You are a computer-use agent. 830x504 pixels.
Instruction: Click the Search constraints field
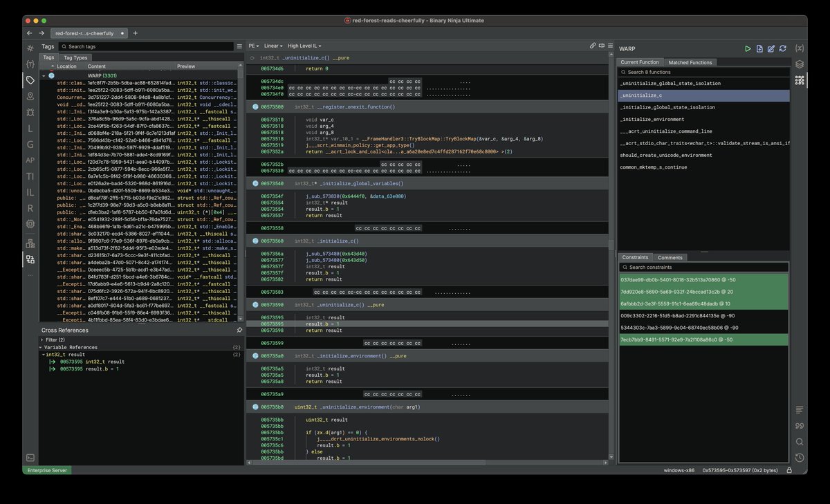click(703, 267)
